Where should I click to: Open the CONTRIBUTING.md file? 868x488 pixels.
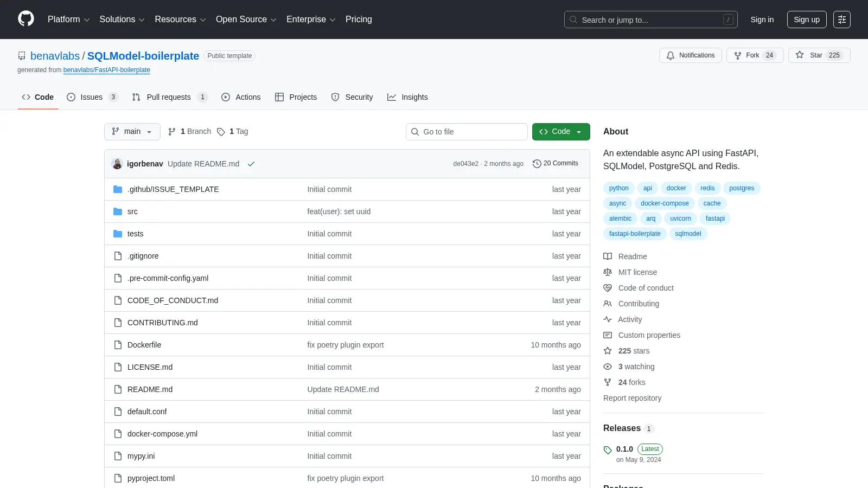[163, 323]
